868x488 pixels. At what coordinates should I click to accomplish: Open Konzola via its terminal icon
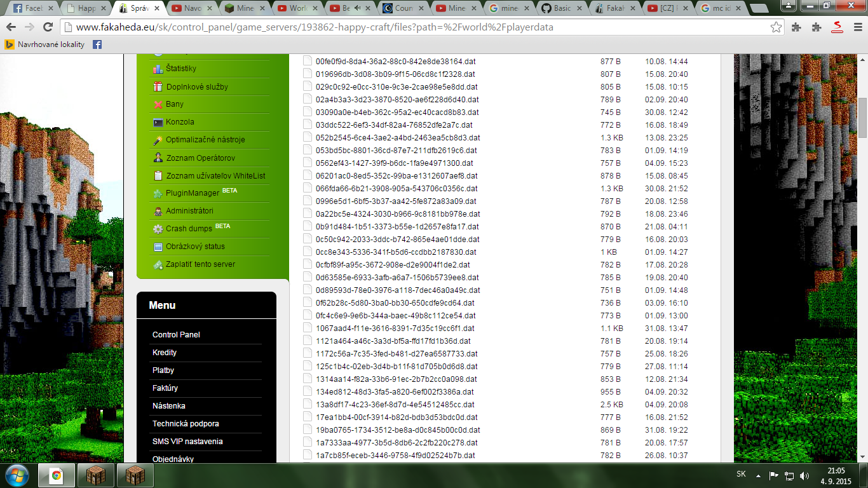158,122
